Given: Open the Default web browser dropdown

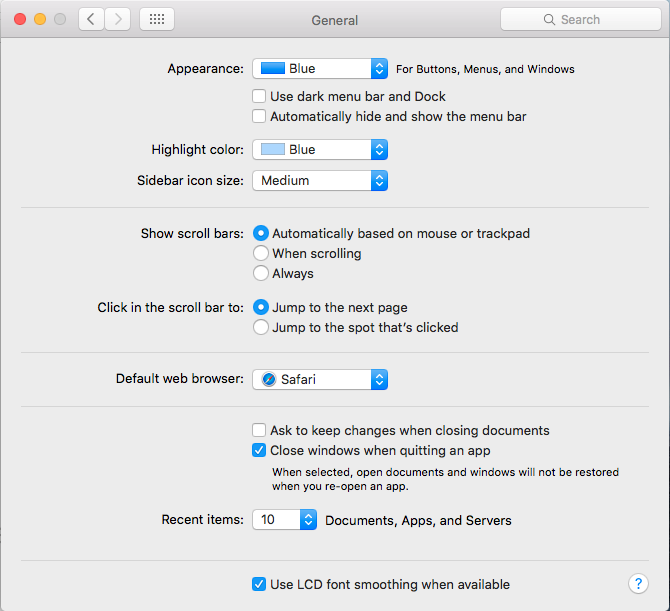Looking at the screenshot, I should coord(319,380).
